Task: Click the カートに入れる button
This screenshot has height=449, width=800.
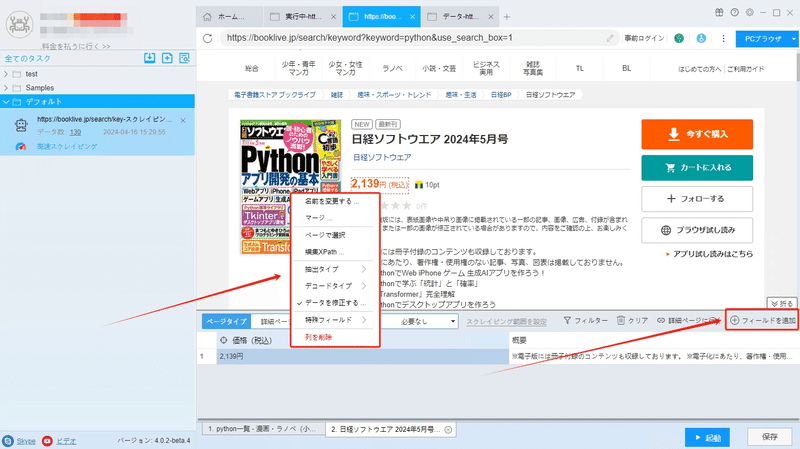Action: (x=697, y=167)
